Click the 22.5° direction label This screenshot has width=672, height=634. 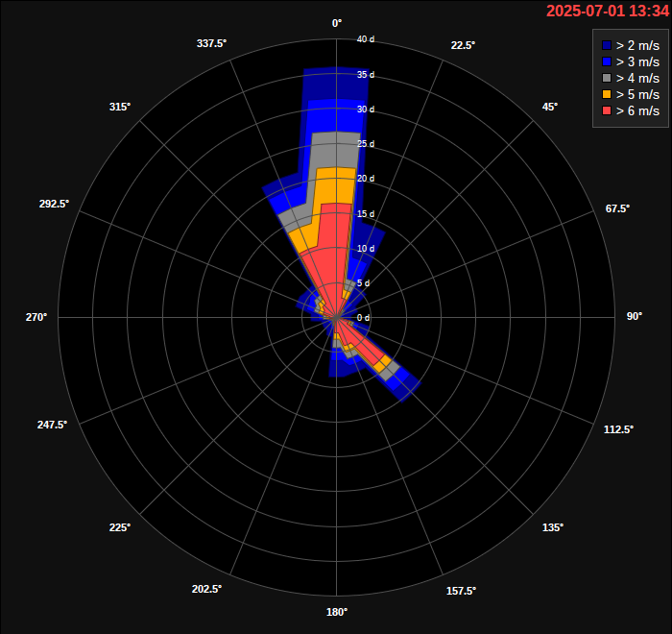[x=463, y=45]
